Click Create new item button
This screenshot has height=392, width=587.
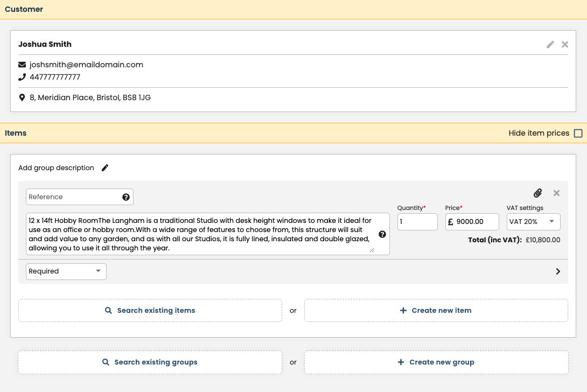pyautogui.click(x=436, y=311)
